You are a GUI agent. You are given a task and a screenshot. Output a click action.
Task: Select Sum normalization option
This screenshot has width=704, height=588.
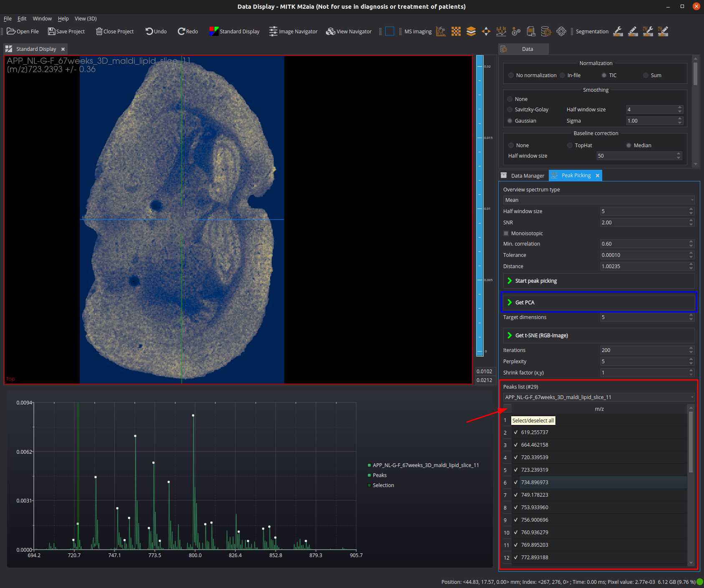coord(646,75)
